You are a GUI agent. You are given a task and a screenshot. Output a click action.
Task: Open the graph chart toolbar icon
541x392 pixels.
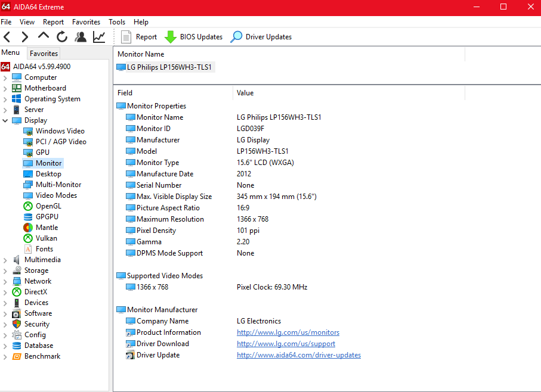[99, 36]
